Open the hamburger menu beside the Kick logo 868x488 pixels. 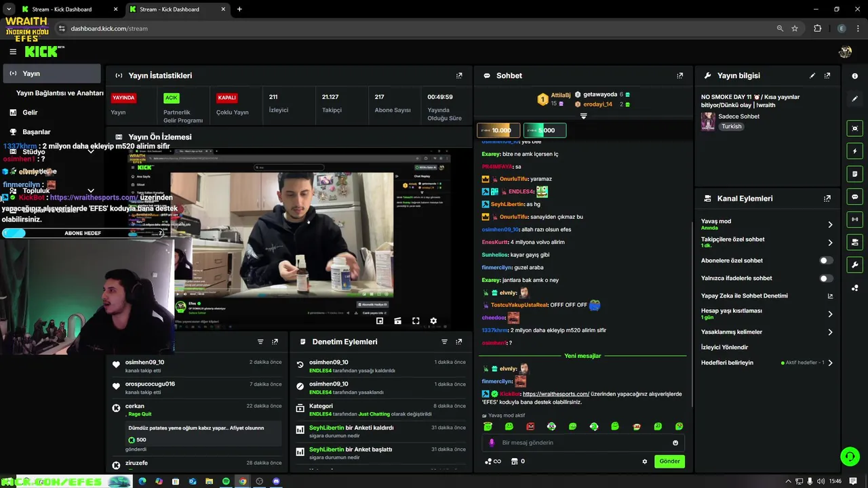13,52
